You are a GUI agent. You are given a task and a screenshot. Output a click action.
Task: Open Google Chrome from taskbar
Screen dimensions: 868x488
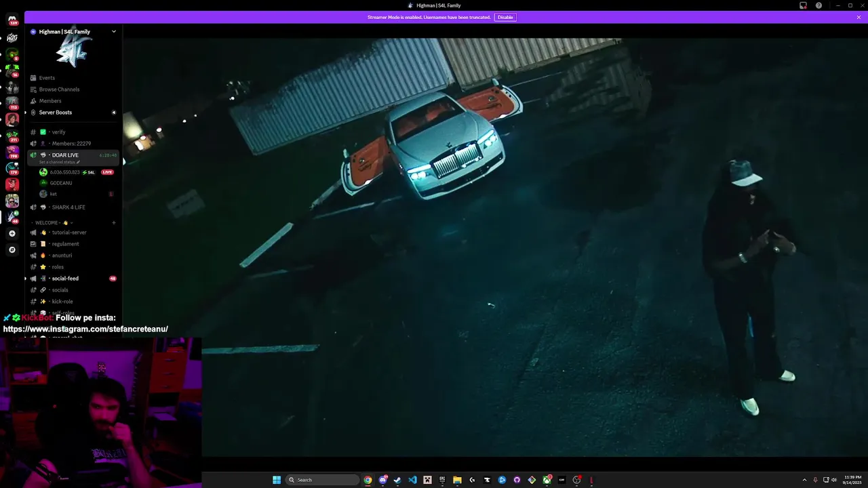[368, 480]
